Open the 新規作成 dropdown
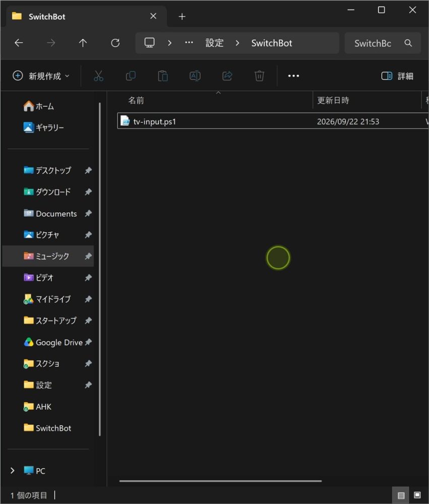The height and width of the screenshot is (504, 429). click(41, 76)
